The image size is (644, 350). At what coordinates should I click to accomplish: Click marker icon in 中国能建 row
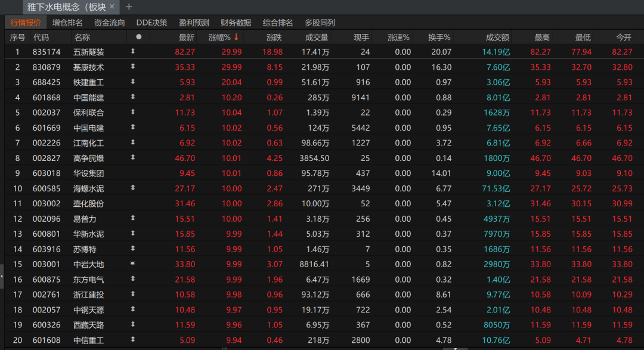(132, 97)
